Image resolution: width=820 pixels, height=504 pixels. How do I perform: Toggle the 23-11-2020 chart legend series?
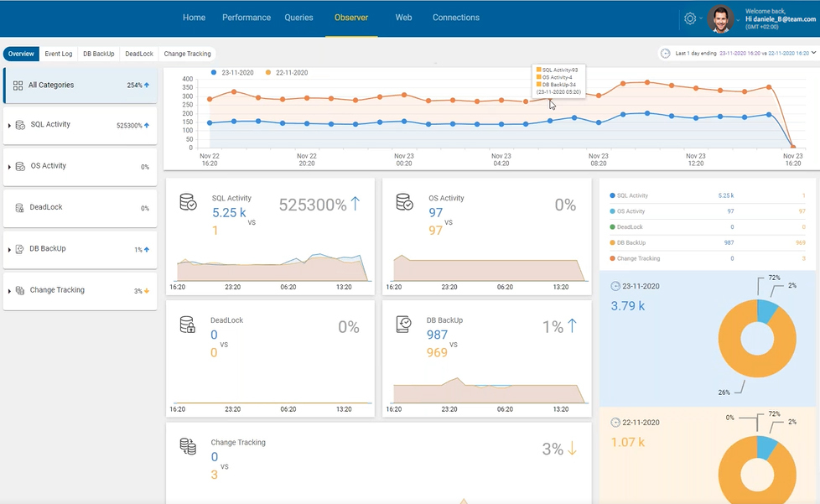pyautogui.click(x=236, y=73)
